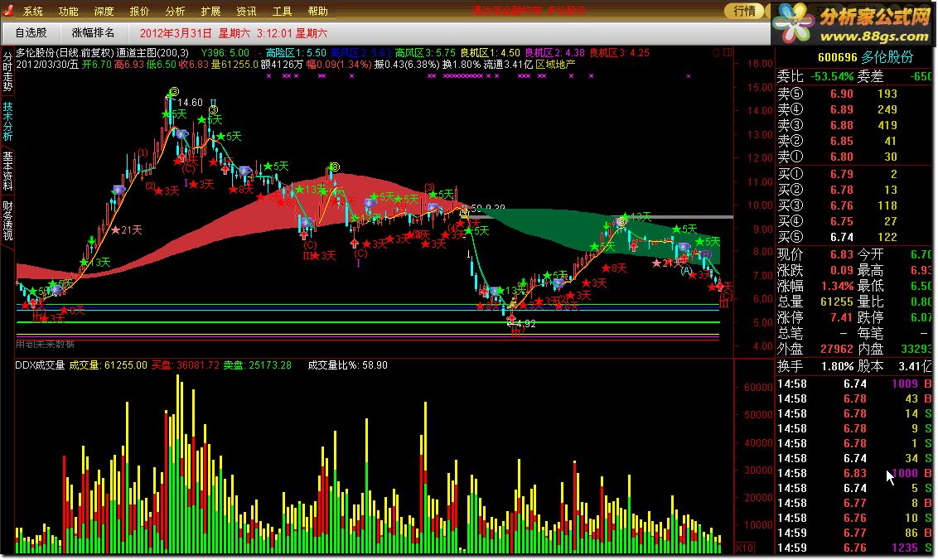938x560 pixels.
Task: Open the 工具 menu
Action: [282, 11]
